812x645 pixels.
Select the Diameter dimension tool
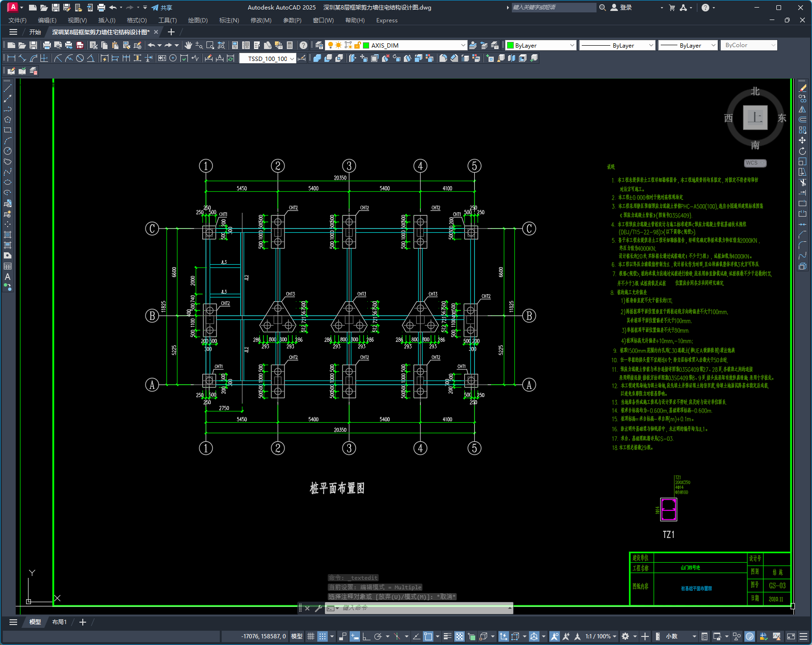pyautogui.click(x=80, y=58)
